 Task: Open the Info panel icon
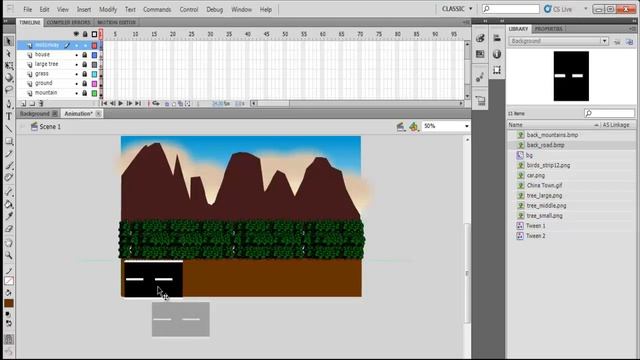pos(497,54)
